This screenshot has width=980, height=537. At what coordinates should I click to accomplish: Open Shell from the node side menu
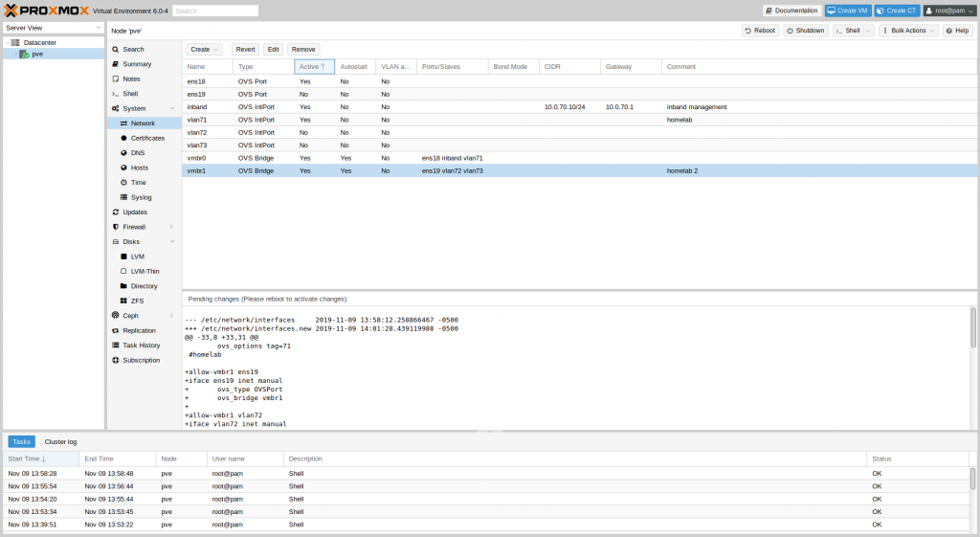130,94
